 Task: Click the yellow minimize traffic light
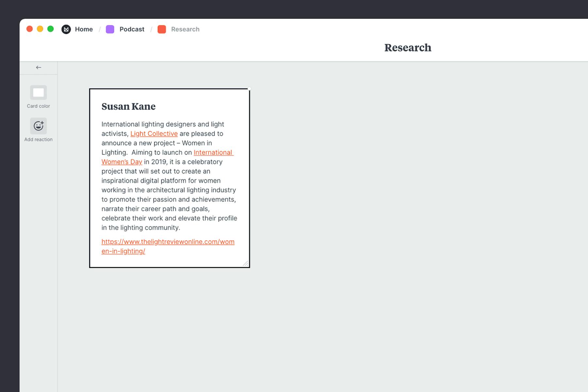(40, 29)
